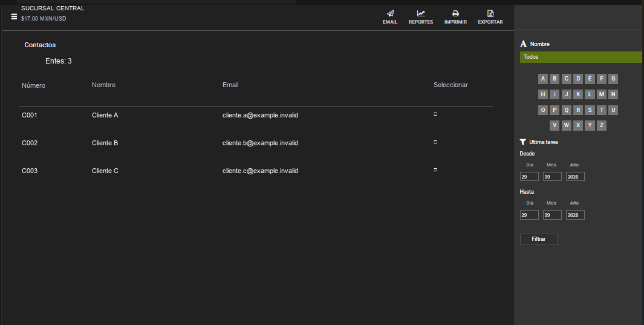This screenshot has height=325, width=644.
Task: Click the Email column header
Action: pyautogui.click(x=230, y=85)
